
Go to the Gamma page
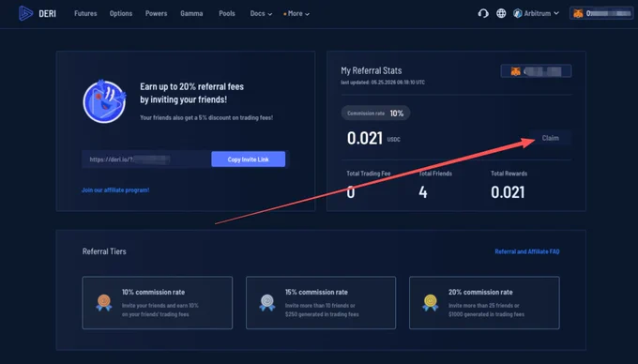click(x=191, y=13)
